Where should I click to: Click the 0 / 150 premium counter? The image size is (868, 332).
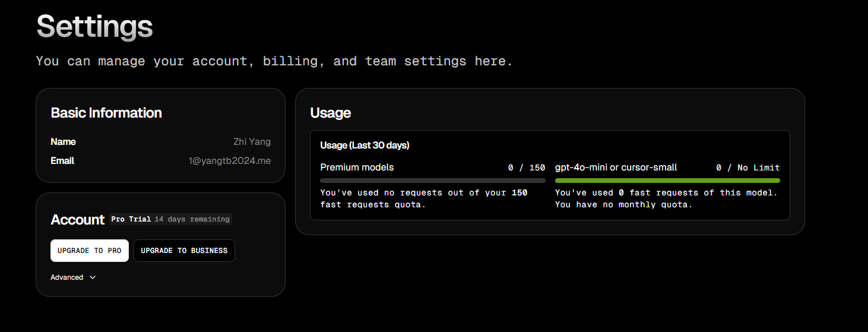point(527,168)
